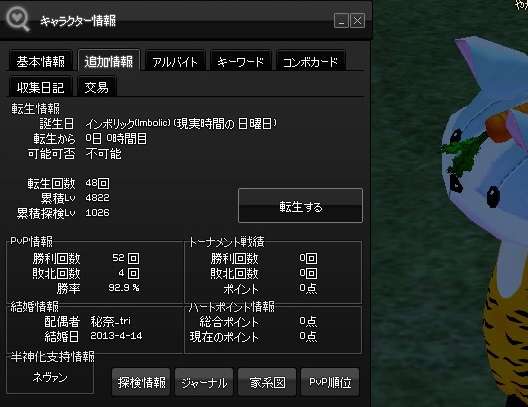This screenshot has width=528, height=407.
Task: Click the キャラクター情報 window title text
Action: click(78, 21)
